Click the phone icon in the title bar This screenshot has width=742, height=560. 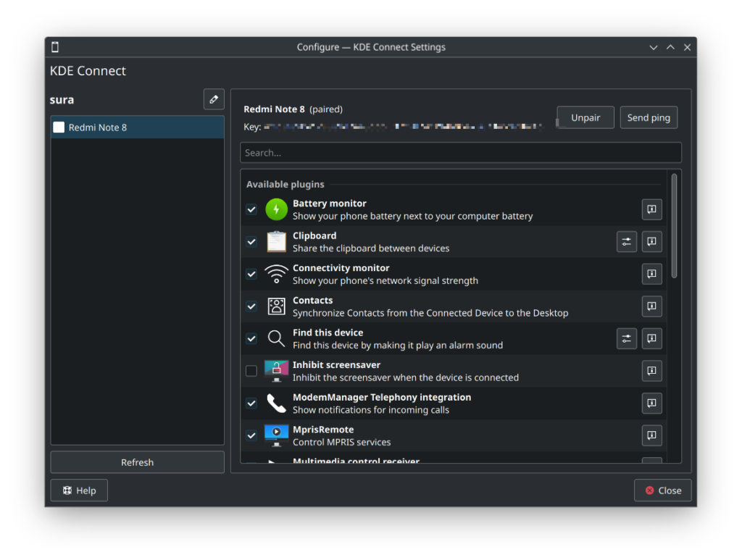pos(54,46)
